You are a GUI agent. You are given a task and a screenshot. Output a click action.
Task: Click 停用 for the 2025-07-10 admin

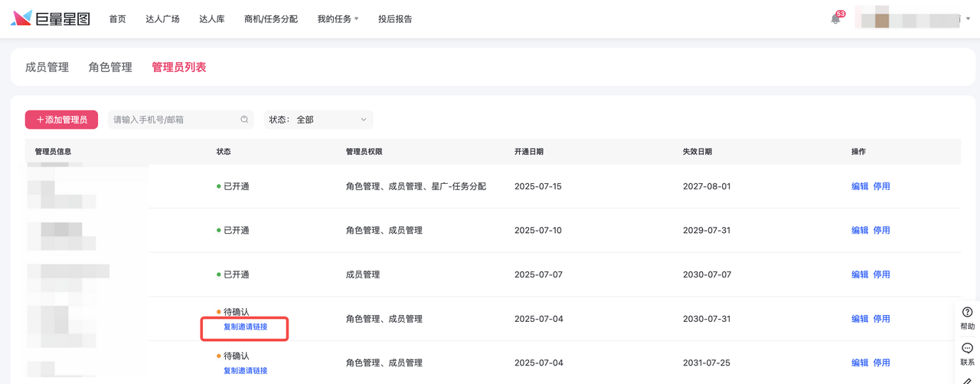point(881,231)
